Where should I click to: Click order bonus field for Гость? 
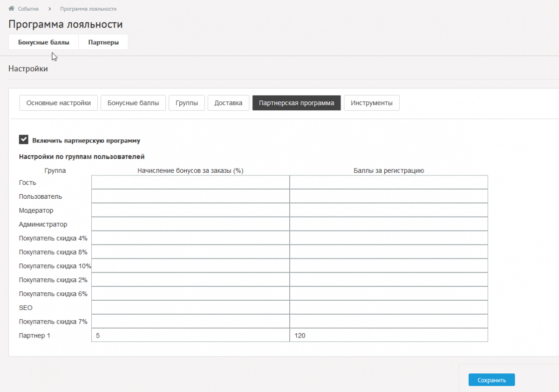(x=190, y=182)
